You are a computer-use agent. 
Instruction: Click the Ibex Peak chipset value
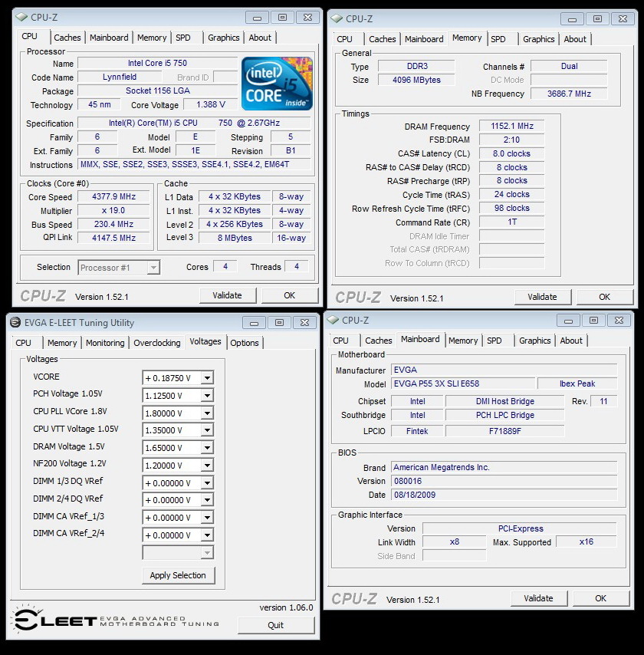(577, 383)
